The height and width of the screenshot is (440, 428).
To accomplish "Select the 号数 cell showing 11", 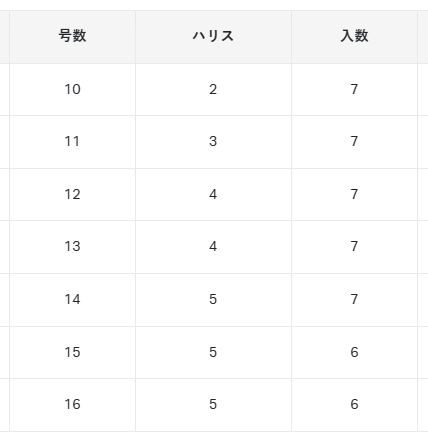I will pyautogui.click(x=72, y=142).
